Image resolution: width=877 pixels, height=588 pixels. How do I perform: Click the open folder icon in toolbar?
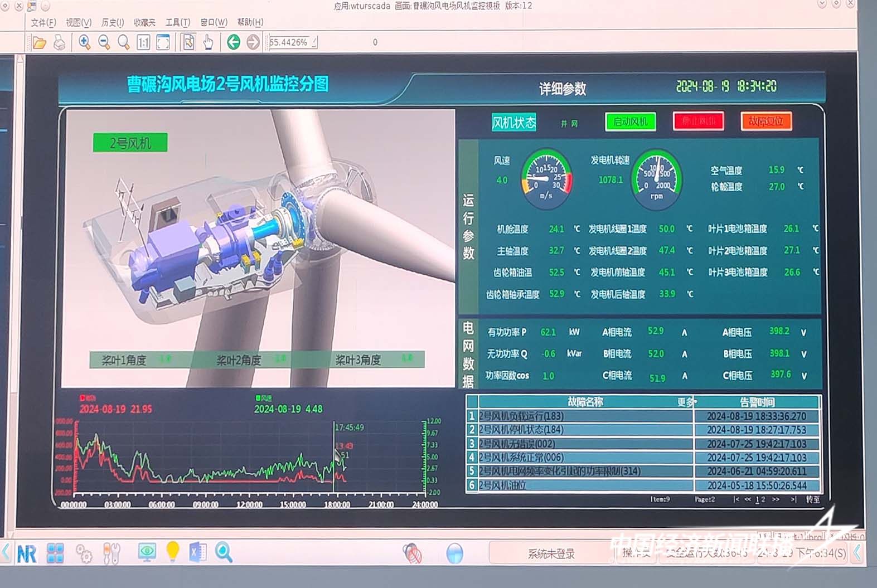[x=39, y=42]
